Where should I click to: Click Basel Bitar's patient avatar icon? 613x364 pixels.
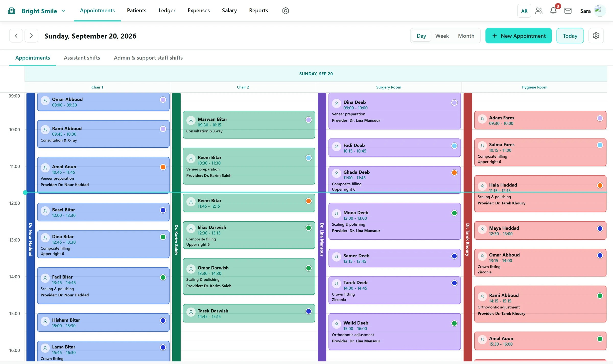tap(45, 211)
